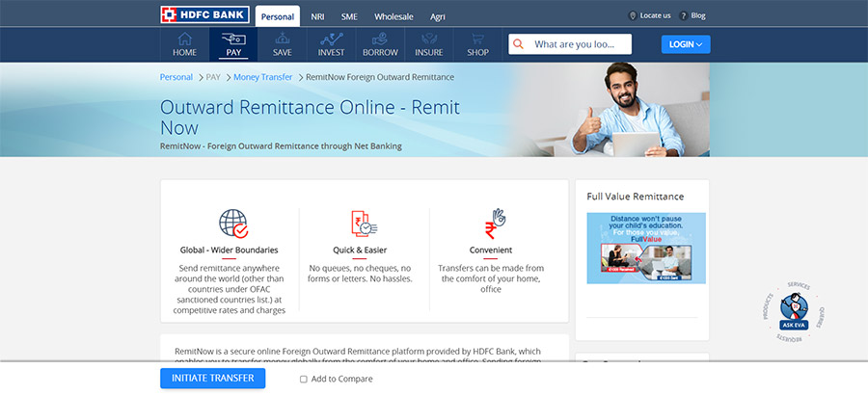Screen dimensions: 868x395
Task: Open the SHOP cart icon
Action: (477, 39)
